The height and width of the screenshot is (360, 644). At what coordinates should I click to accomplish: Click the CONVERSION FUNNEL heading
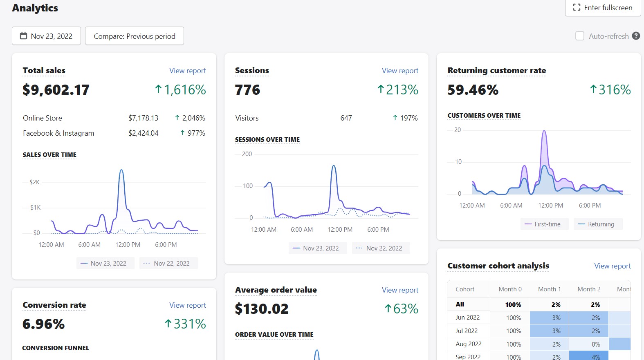click(56, 348)
